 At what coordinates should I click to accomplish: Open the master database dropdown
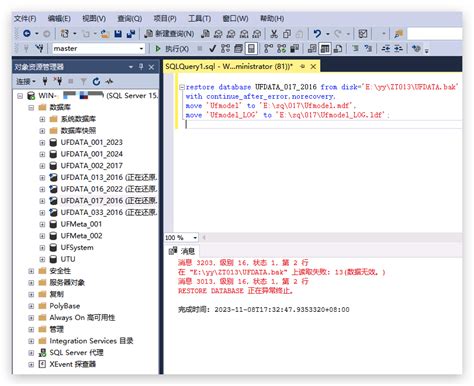click(141, 49)
